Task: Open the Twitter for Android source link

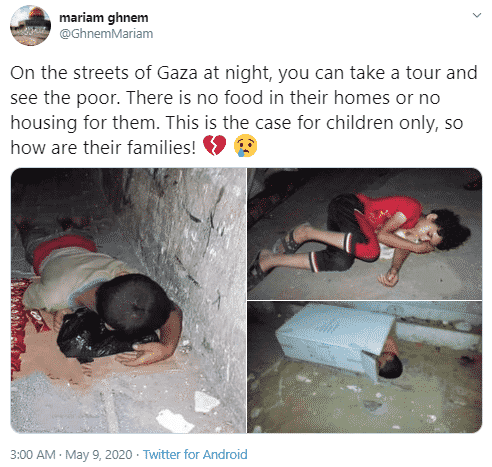Action: point(195,454)
